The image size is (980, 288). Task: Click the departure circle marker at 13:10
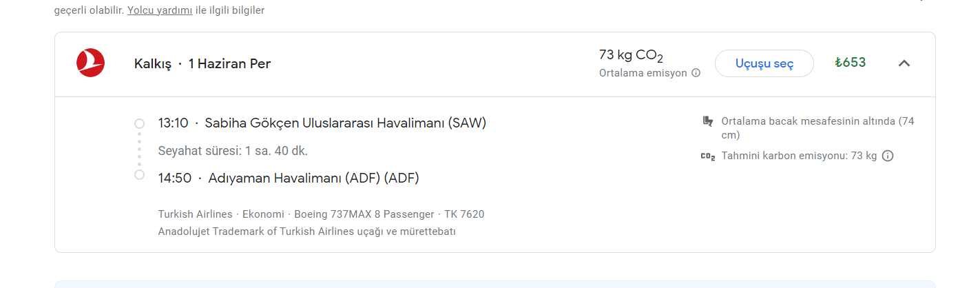pyautogui.click(x=139, y=123)
